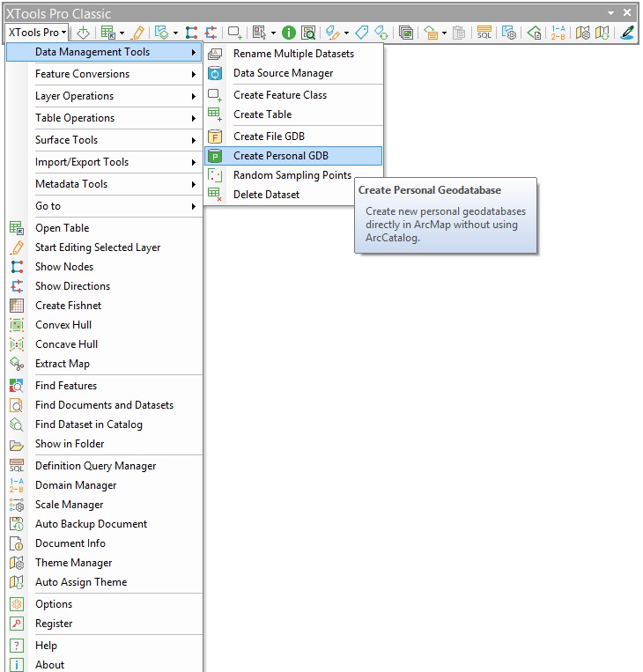This screenshot has width=643, height=672.
Task: Click the toolbar tag with pencil icon
Action: (x=333, y=33)
